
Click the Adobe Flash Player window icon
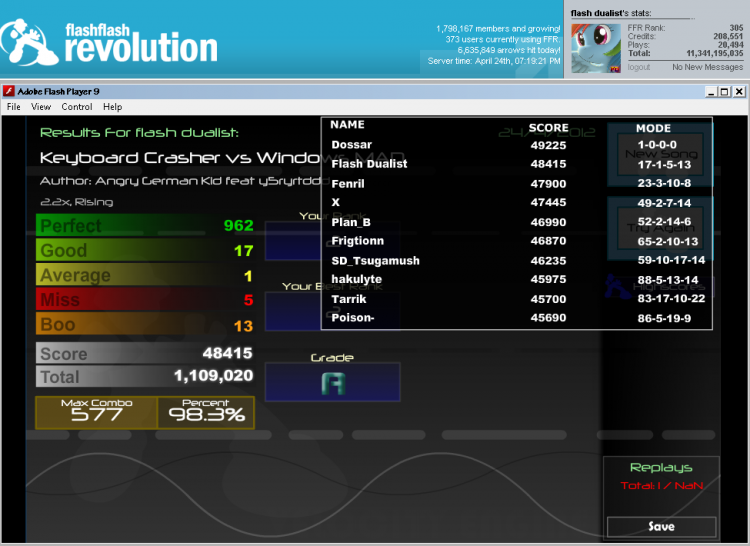pyautogui.click(x=9, y=91)
